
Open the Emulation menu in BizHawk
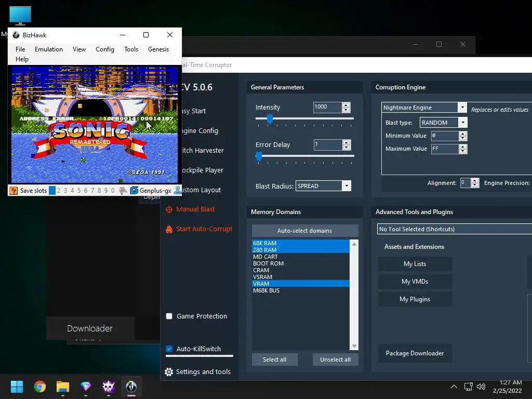point(48,49)
